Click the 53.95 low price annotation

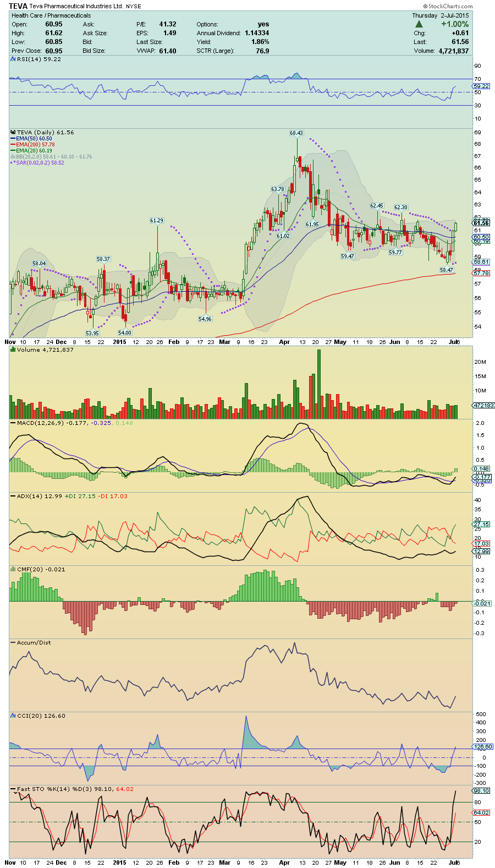click(x=92, y=334)
